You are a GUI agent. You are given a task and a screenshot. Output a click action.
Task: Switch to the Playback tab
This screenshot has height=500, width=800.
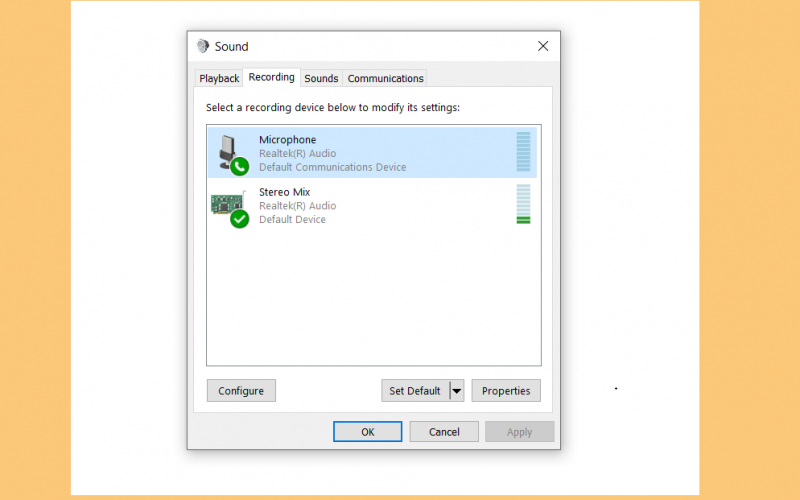click(219, 78)
